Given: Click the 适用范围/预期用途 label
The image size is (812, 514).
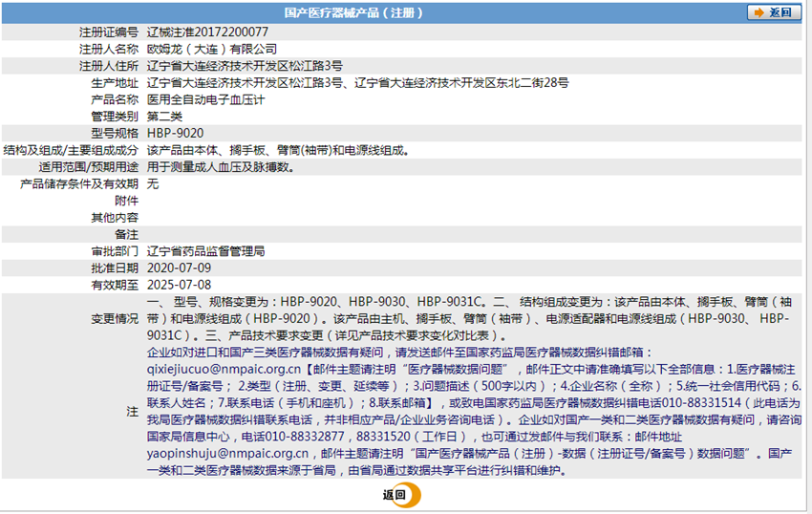Looking at the screenshot, I should point(88,167).
